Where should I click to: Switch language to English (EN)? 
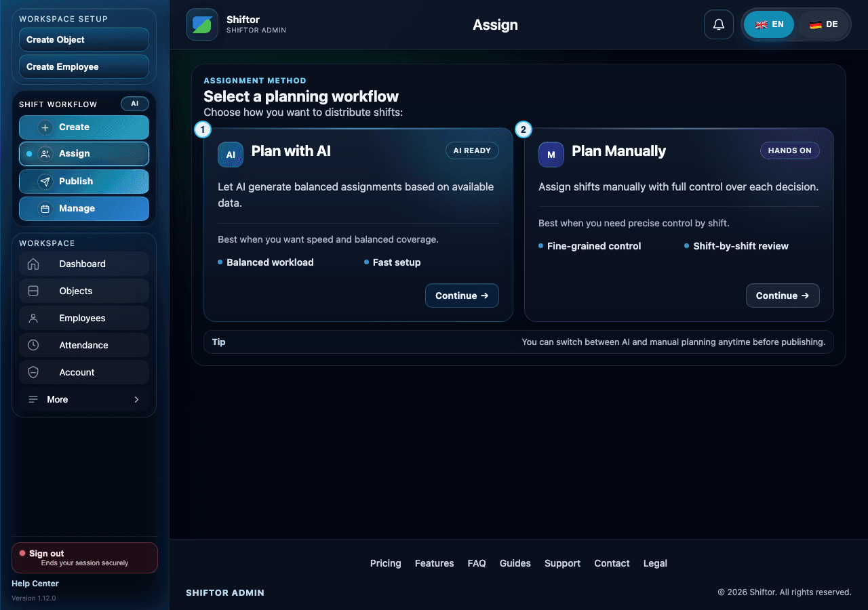[x=769, y=24]
